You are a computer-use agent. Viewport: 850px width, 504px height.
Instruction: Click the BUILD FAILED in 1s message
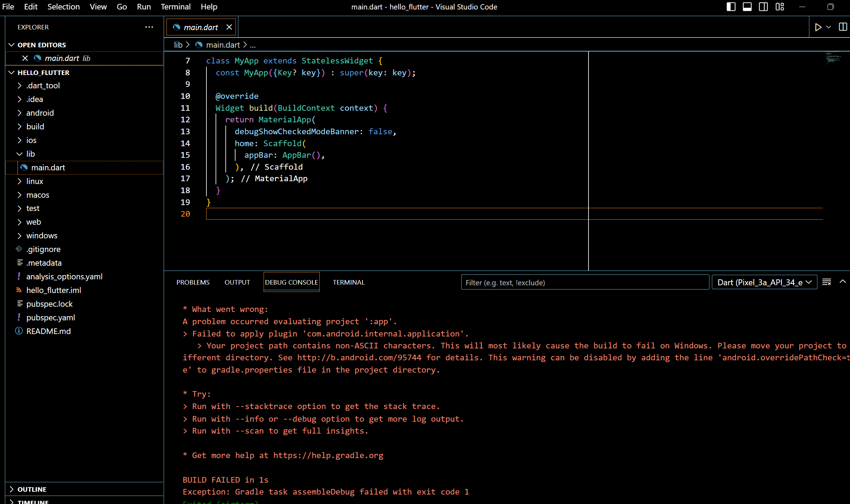click(x=225, y=480)
